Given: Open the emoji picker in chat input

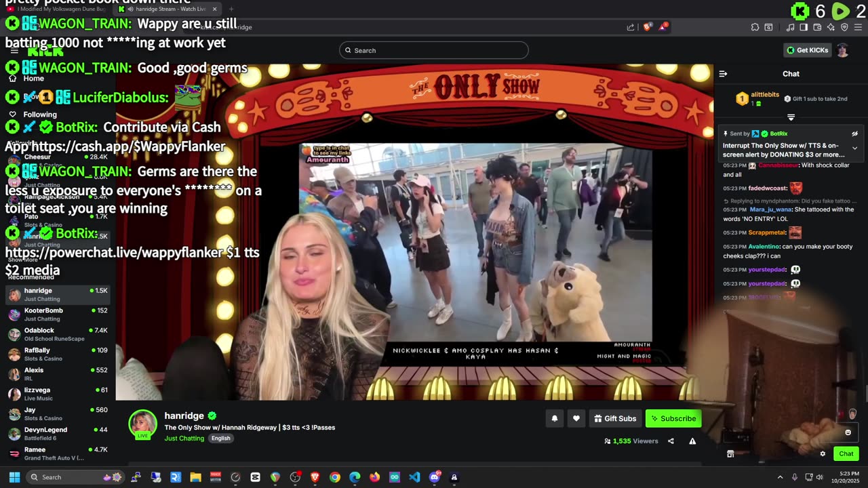Looking at the screenshot, I should click(x=848, y=432).
